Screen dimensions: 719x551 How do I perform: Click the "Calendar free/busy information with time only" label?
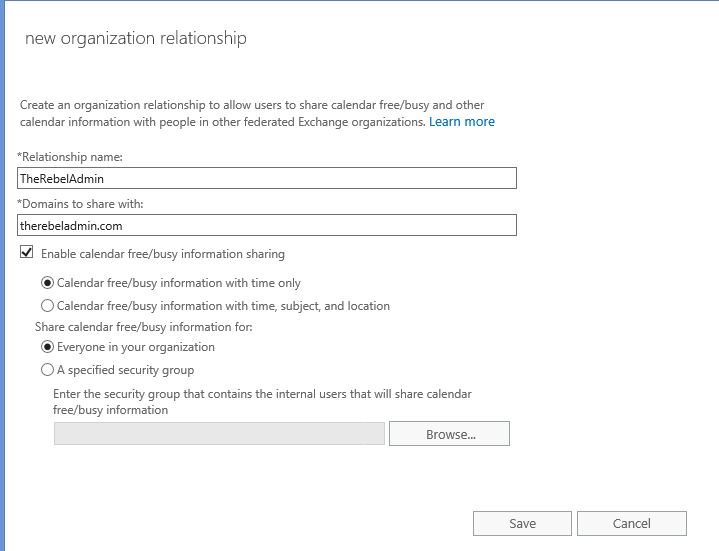178,283
